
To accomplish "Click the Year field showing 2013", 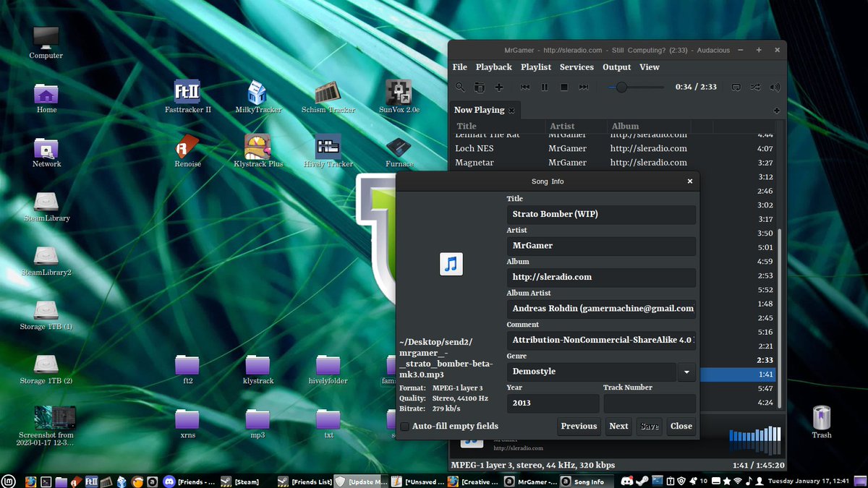I will tap(553, 403).
